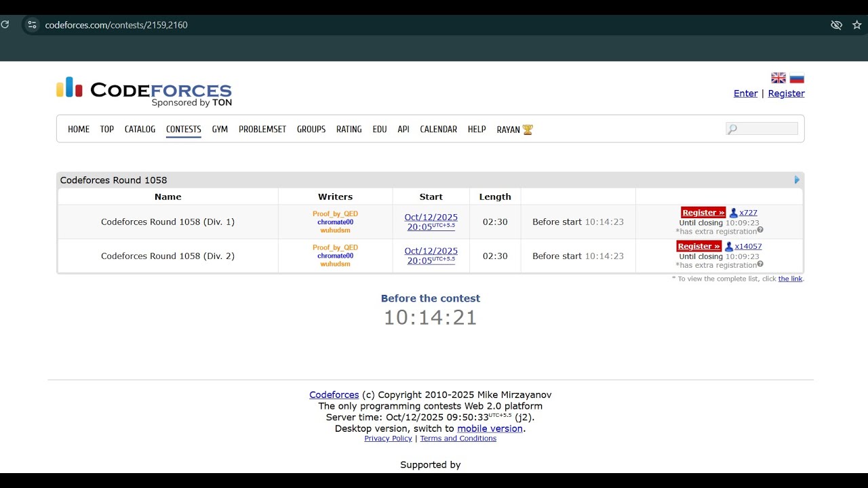
Task: Click the browser address bar URL
Action: [x=116, y=25]
